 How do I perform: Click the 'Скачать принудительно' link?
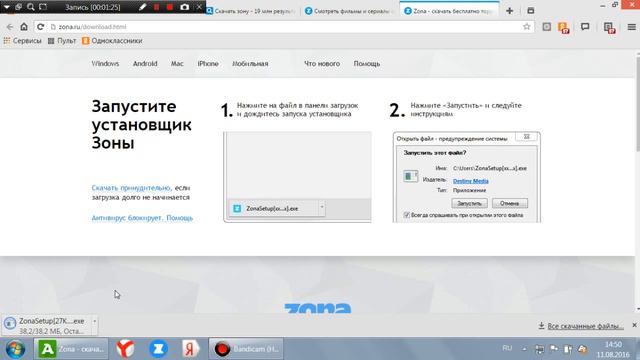coord(131,188)
